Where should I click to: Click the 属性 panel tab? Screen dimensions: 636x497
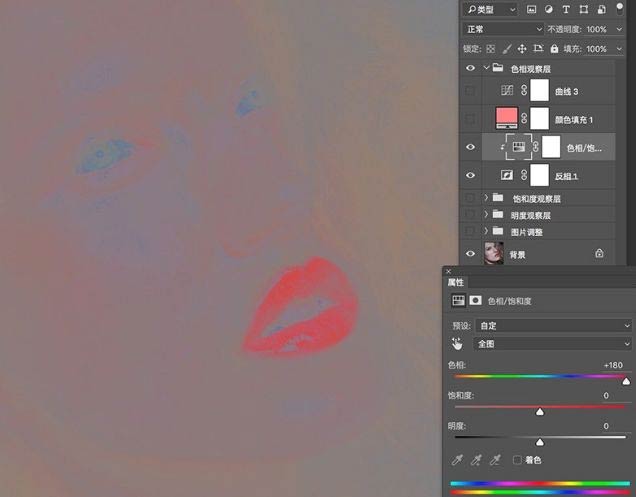tap(456, 283)
